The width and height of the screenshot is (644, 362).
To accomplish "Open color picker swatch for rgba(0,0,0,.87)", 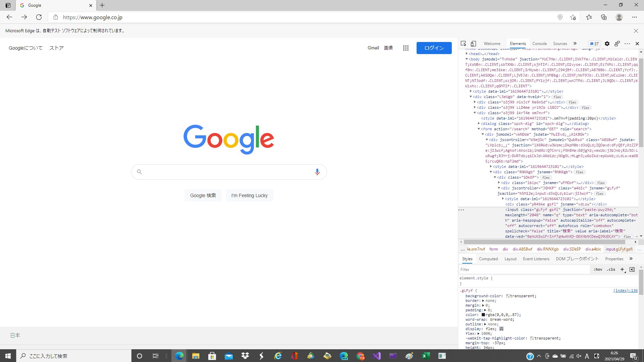I will 483,315.
